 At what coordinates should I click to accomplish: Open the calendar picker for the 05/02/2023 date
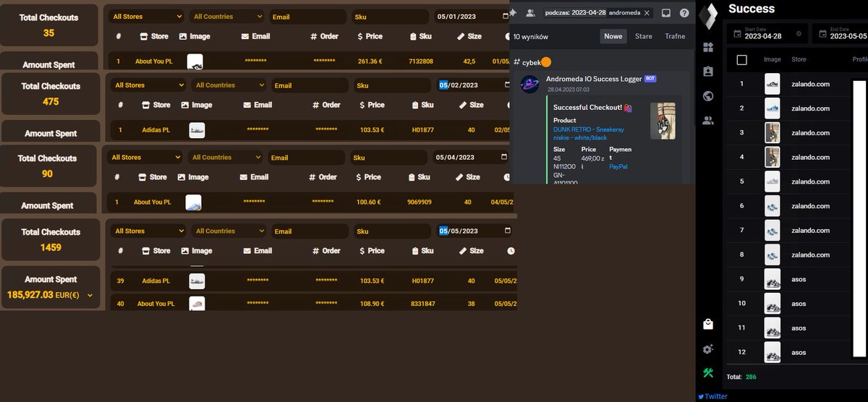pyautogui.click(x=508, y=85)
